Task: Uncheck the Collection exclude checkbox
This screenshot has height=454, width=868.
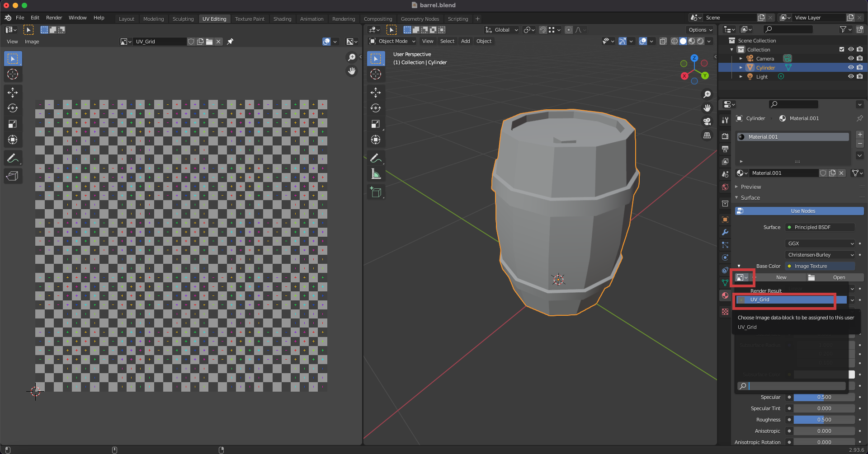Action: [x=842, y=49]
